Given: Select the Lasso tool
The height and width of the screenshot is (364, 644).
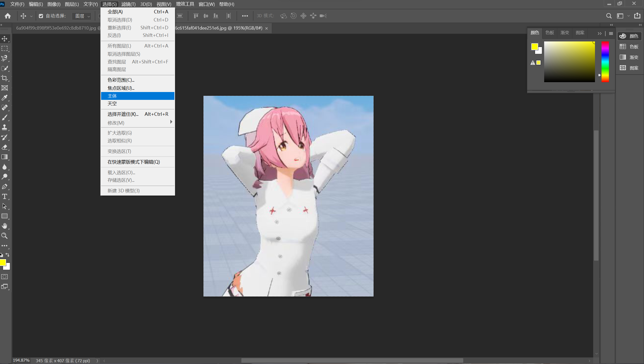Looking at the screenshot, I should coord(5,58).
